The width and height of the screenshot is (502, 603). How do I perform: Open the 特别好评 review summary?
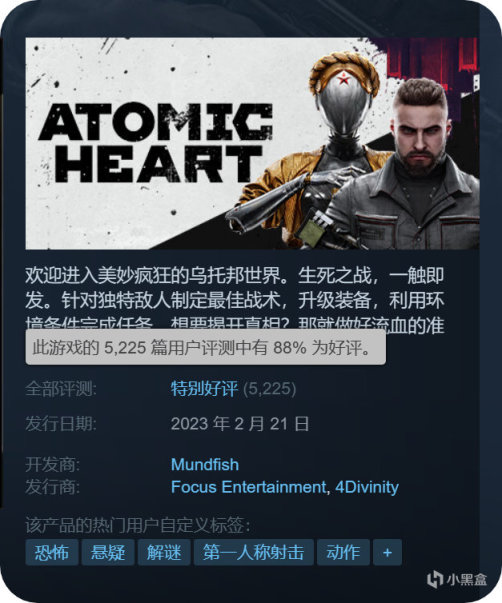(204, 389)
